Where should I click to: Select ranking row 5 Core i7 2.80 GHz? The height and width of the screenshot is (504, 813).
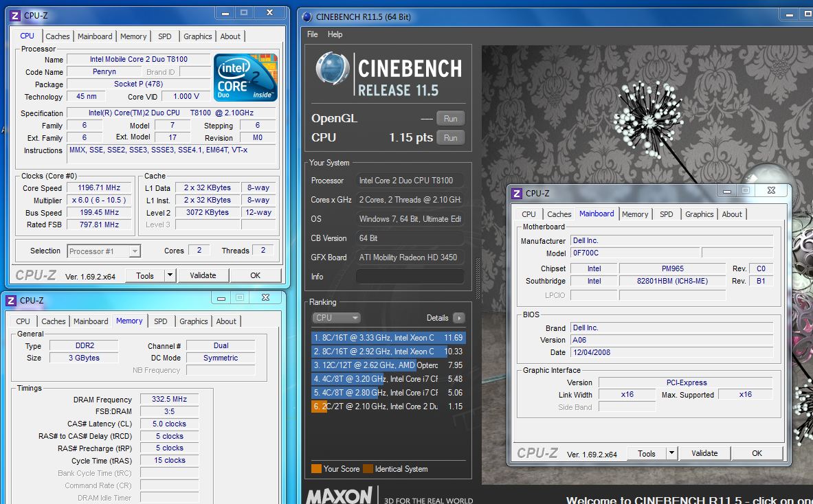388,393
